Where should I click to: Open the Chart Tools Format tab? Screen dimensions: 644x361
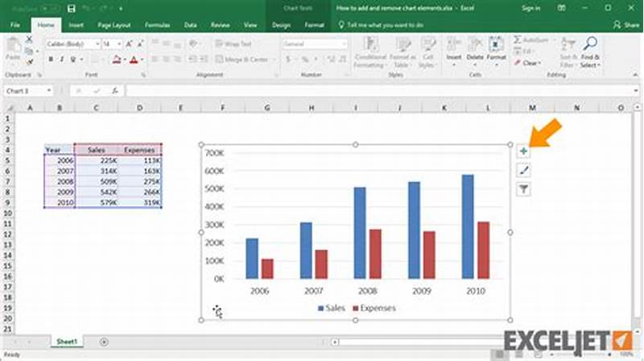click(314, 25)
